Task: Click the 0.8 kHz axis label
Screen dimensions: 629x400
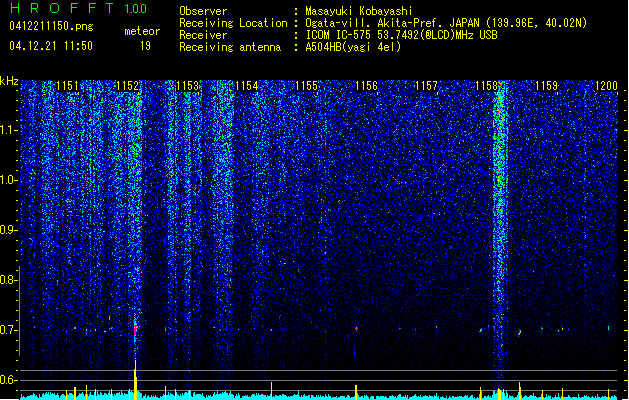Action: pos(8,280)
